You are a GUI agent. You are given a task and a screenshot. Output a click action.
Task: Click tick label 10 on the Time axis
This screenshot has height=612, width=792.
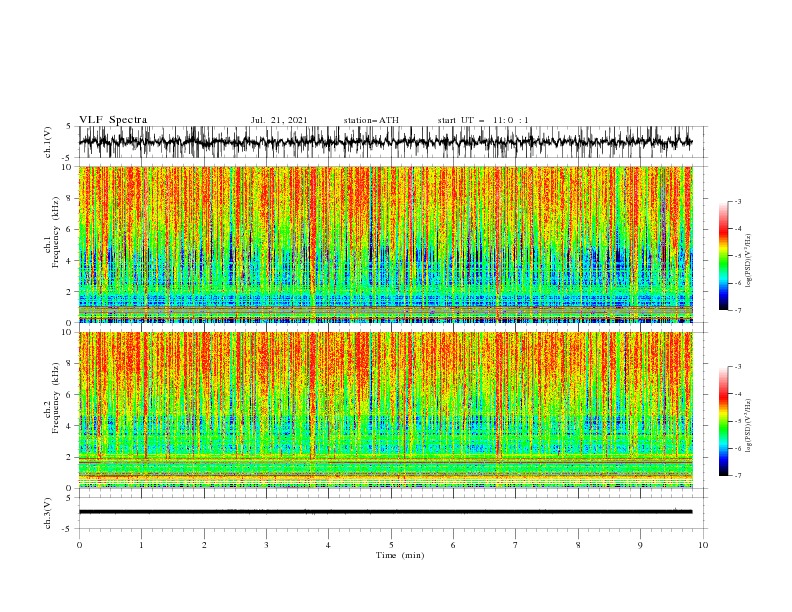pyautogui.click(x=703, y=545)
